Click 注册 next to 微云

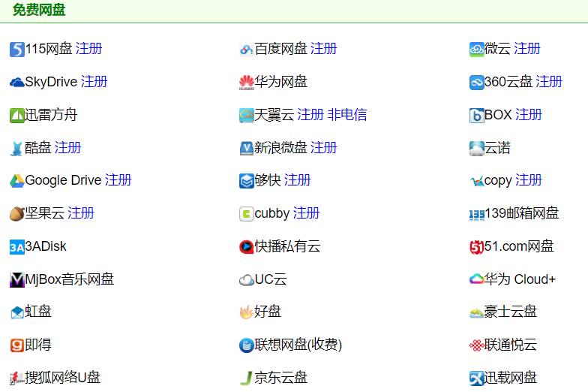(x=527, y=49)
